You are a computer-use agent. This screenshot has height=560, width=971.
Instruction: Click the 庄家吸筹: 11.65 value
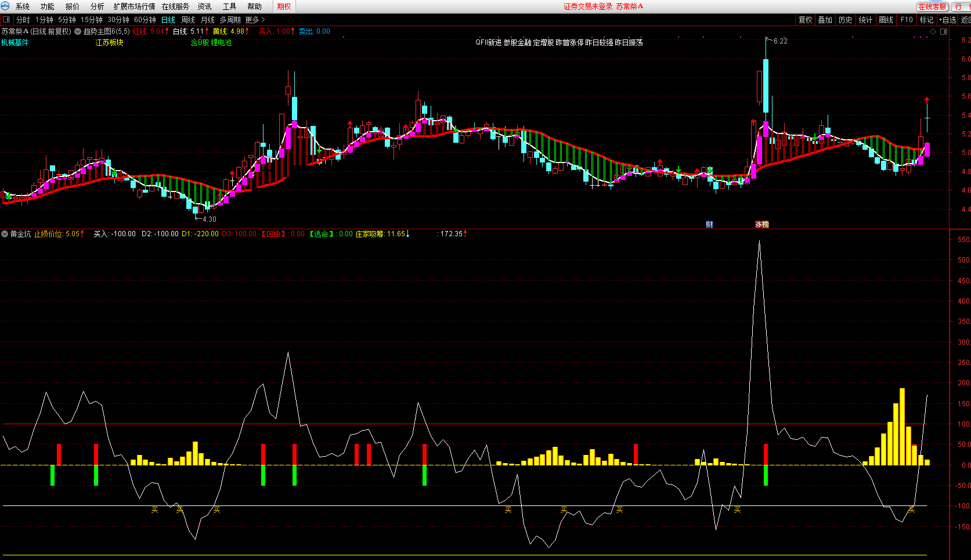(382, 234)
